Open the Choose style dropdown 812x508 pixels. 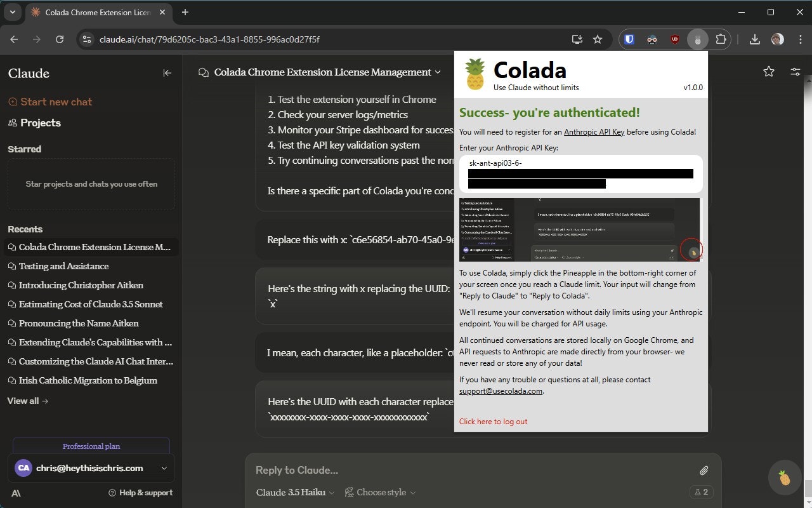tap(381, 492)
